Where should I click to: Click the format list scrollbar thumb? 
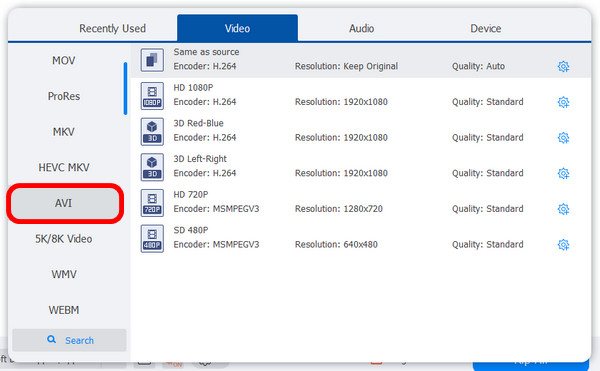pyautogui.click(x=125, y=88)
